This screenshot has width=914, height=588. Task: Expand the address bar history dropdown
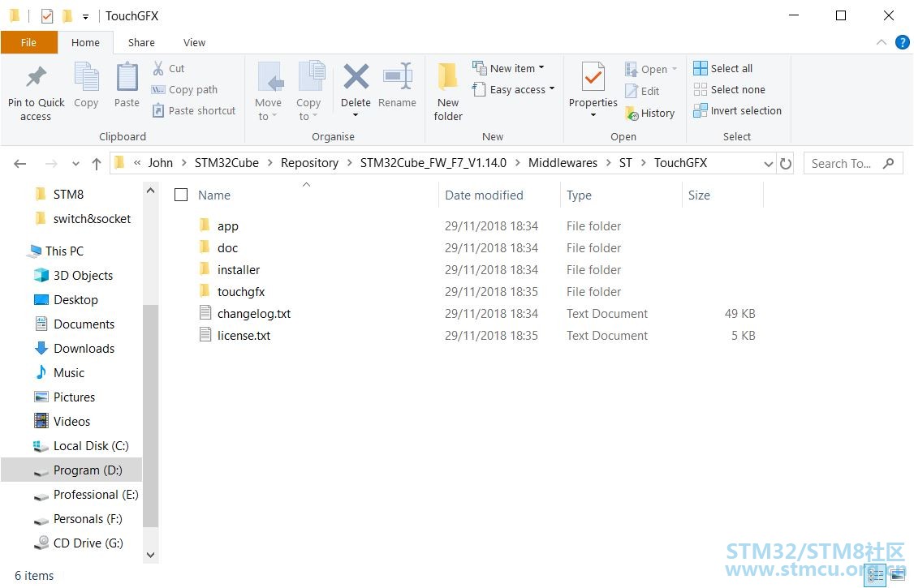pos(768,164)
